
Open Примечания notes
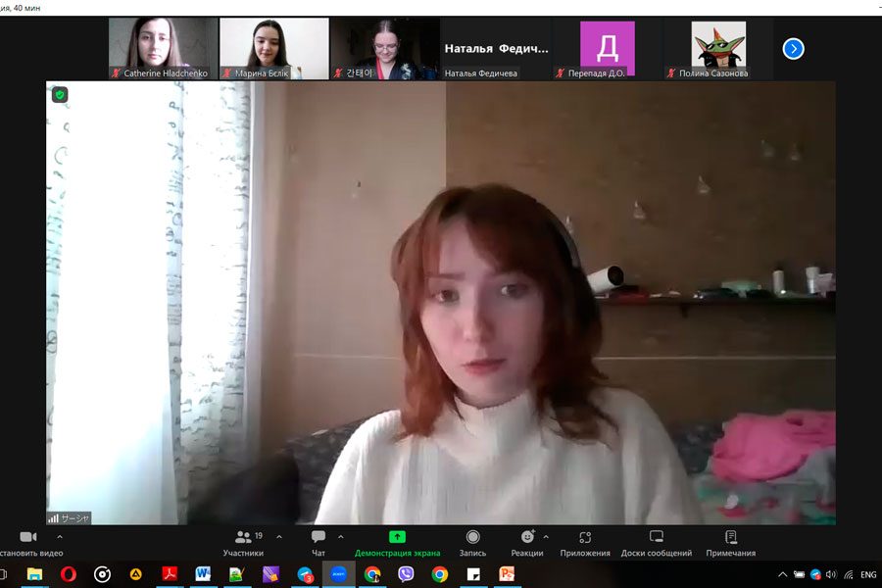[x=731, y=544]
